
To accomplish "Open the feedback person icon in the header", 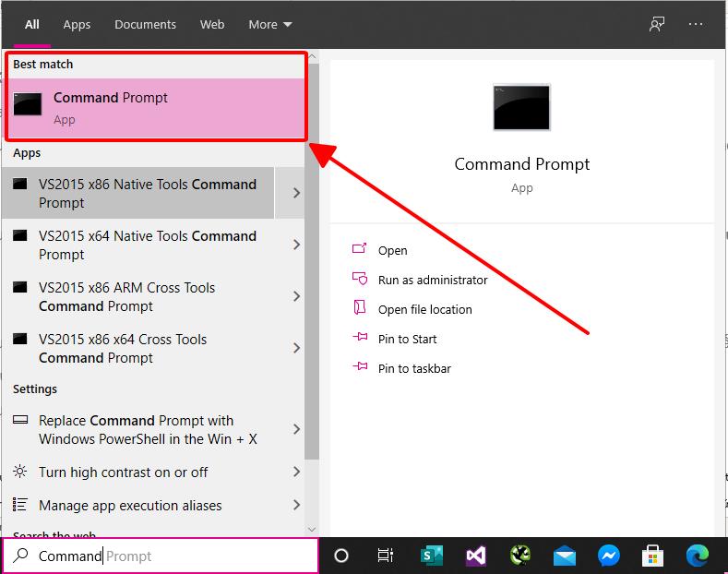I will point(657,24).
